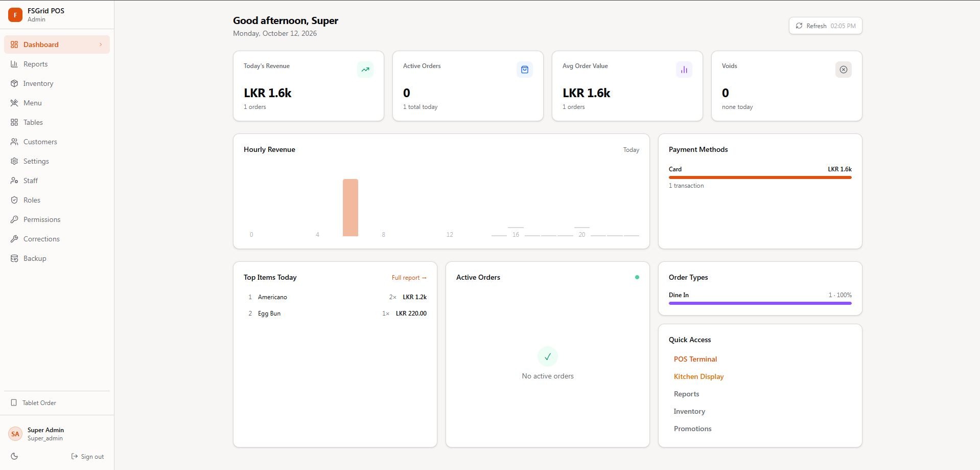Click the Settings gear icon in sidebar

coord(14,161)
